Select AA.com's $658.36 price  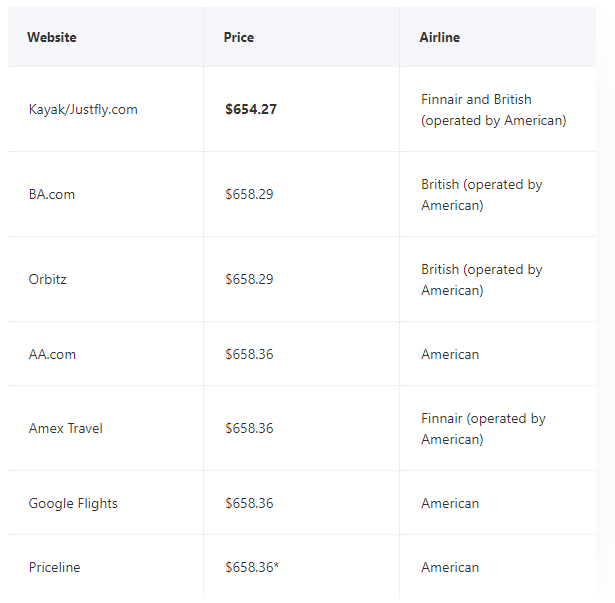[x=249, y=354]
